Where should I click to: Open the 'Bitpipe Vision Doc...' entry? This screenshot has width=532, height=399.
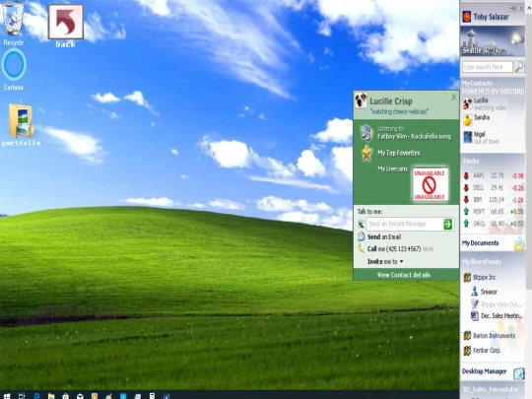tap(500, 304)
